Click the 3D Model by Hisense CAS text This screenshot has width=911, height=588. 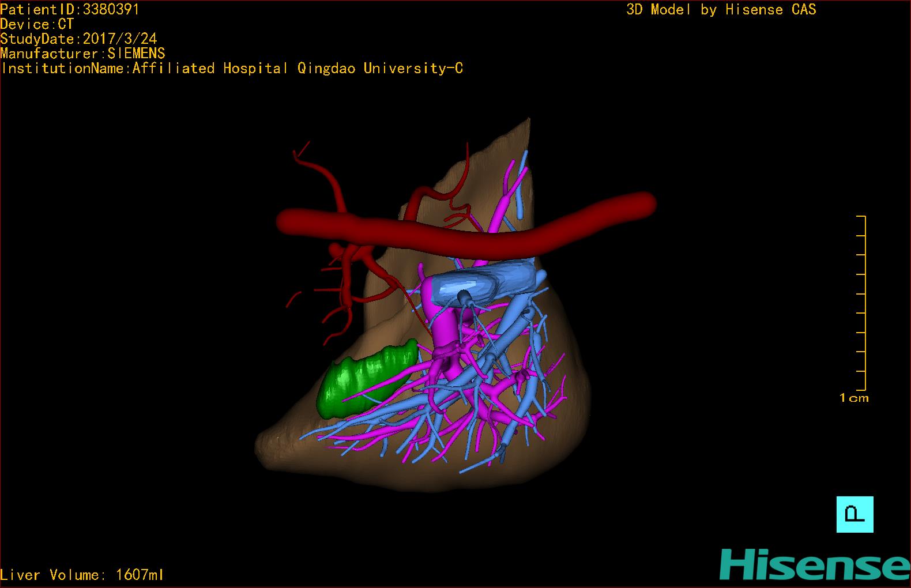point(721,9)
